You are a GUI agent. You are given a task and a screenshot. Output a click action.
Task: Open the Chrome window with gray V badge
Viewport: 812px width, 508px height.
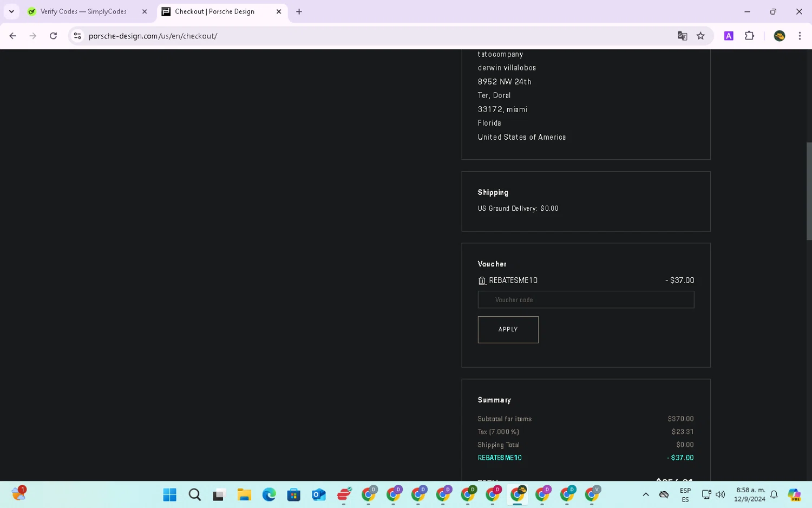point(593,494)
